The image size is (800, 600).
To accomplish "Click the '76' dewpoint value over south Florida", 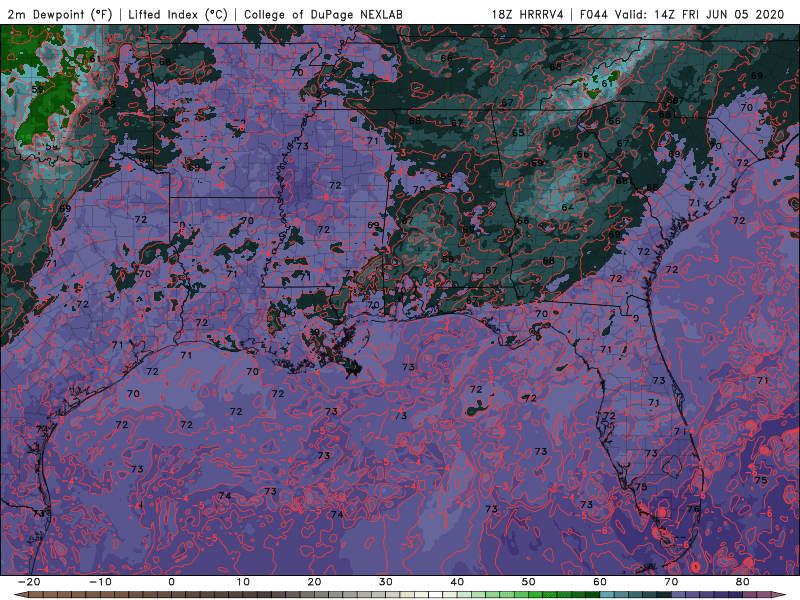I will [692, 509].
